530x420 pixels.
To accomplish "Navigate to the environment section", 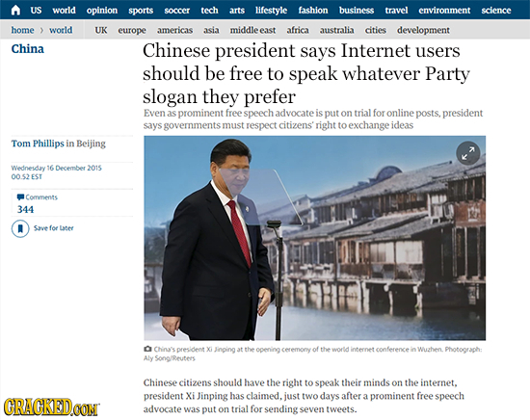I will pyautogui.click(x=444, y=11).
